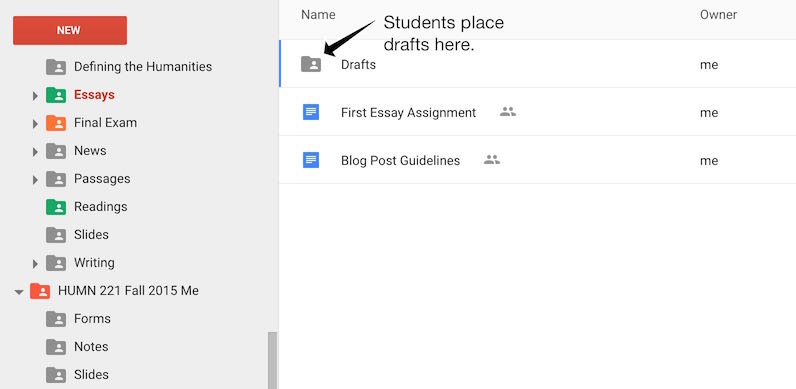Select the Writing folder label

pyautogui.click(x=94, y=262)
